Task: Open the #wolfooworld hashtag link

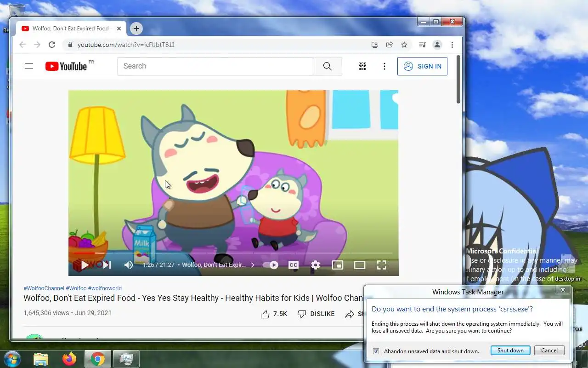Action: click(x=105, y=288)
